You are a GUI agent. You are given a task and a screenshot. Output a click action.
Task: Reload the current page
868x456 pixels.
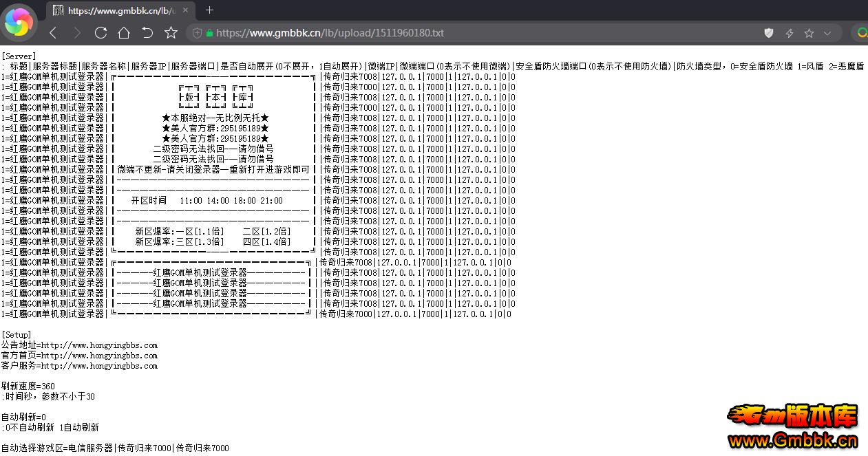pos(100,33)
